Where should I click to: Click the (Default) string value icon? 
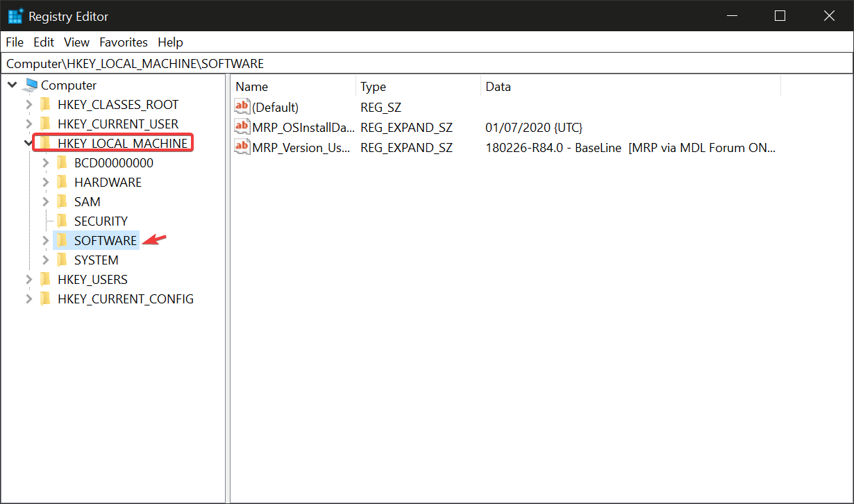pos(242,107)
